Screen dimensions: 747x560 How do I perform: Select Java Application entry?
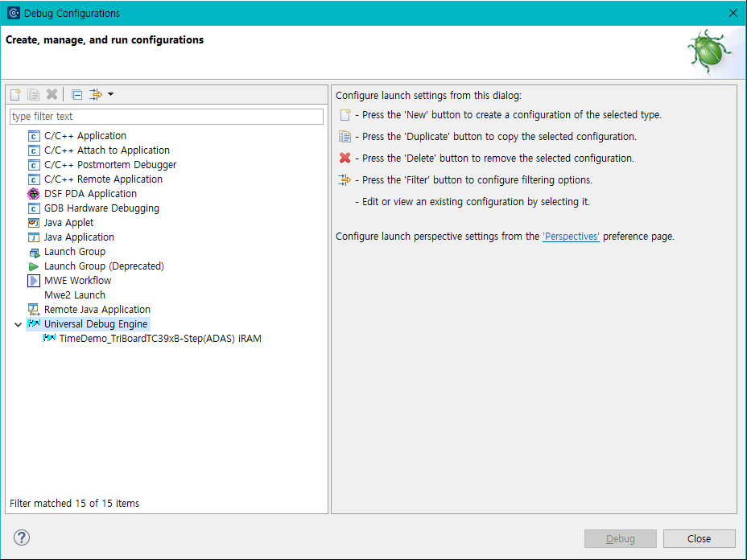tap(79, 237)
